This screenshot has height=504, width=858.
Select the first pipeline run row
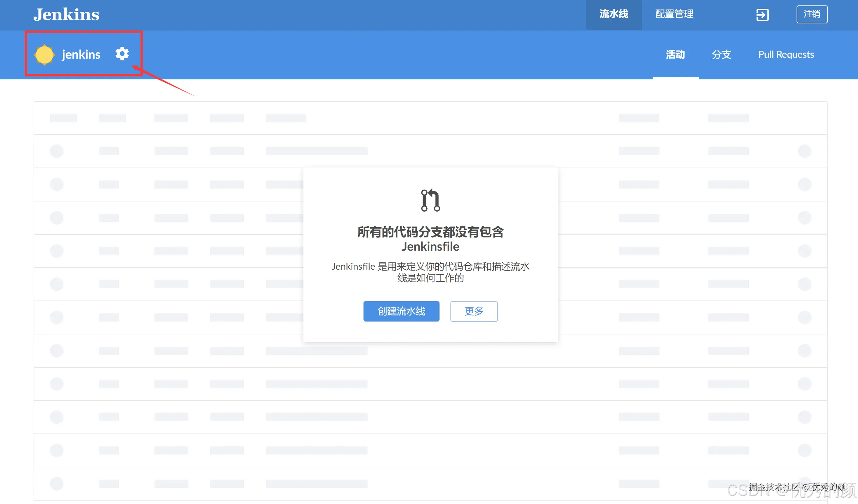click(x=238, y=151)
